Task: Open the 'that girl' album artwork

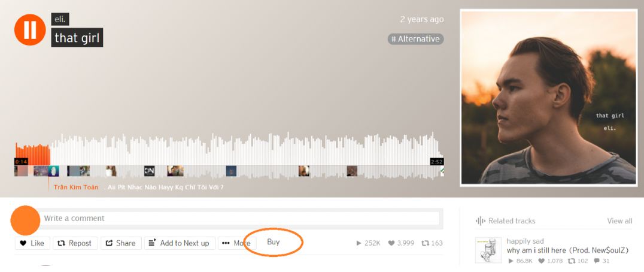Action: point(549,97)
